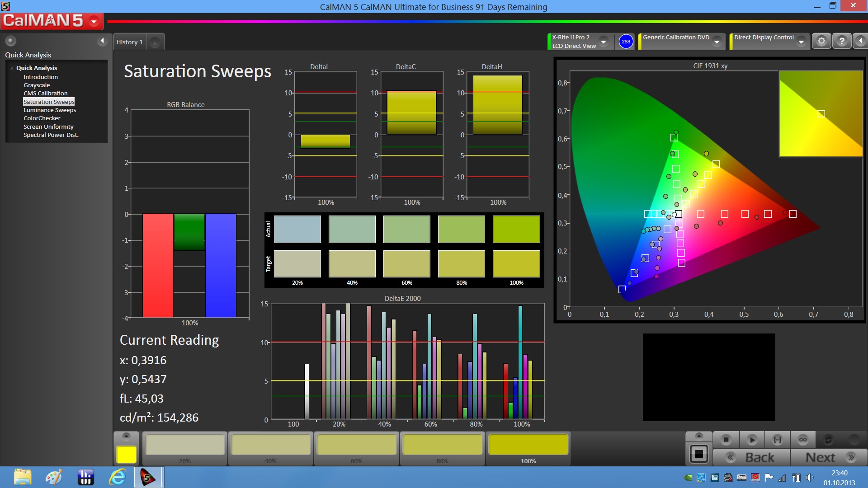Expand the X-Rite i1Pro 2 meter dropdown
Viewport: 868px width, 488px height.
(x=604, y=42)
